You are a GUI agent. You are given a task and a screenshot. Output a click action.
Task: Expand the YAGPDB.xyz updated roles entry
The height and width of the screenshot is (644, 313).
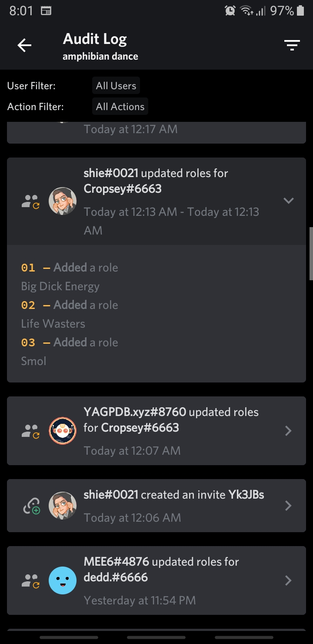click(288, 431)
